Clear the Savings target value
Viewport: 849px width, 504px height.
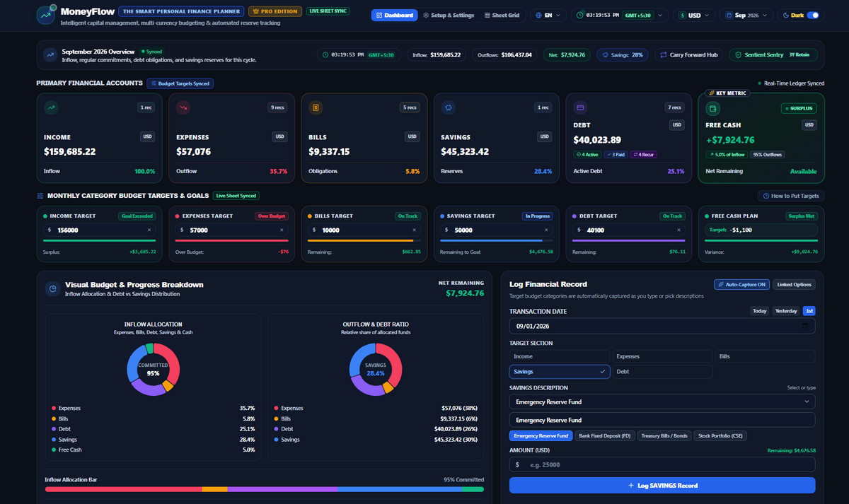point(546,230)
